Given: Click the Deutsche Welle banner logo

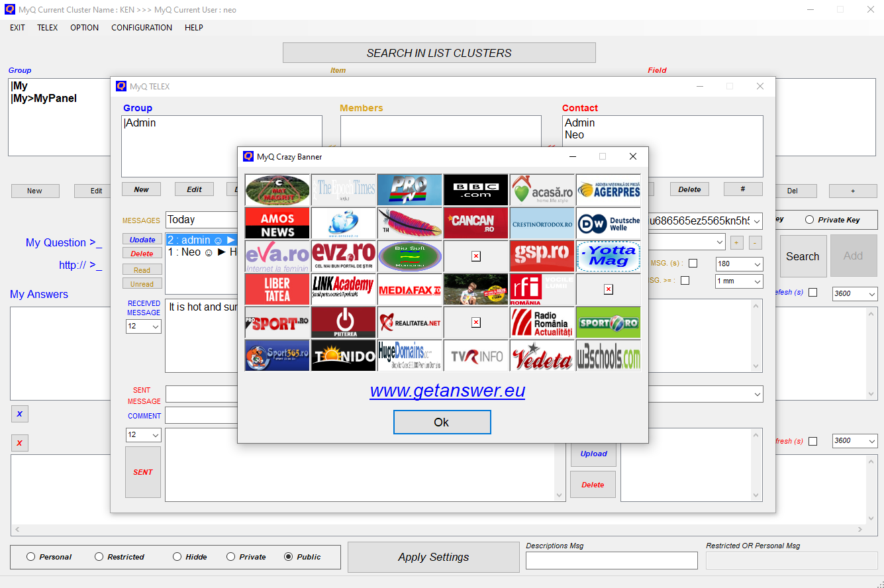Looking at the screenshot, I should [609, 223].
